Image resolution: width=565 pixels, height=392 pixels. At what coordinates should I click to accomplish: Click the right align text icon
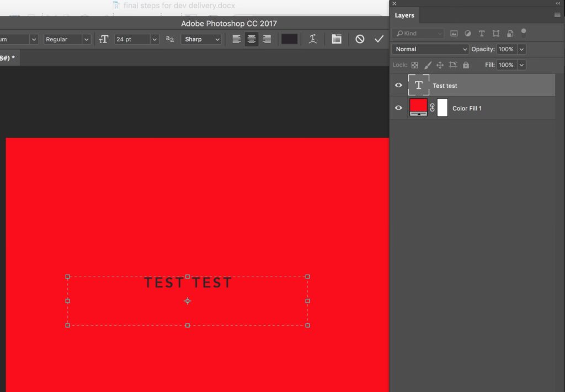coord(266,39)
